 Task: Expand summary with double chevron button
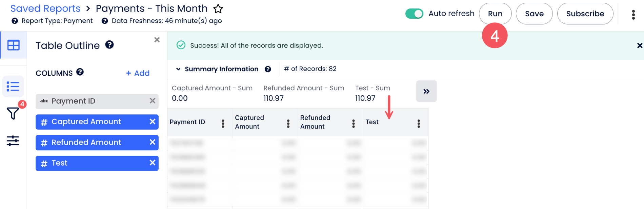click(x=426, y=91)
